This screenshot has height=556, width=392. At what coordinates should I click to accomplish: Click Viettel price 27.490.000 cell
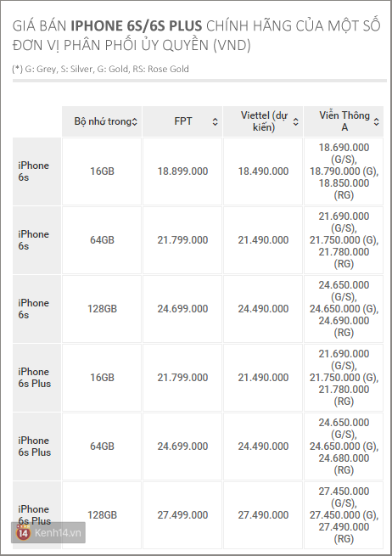[x=263, y=515]
